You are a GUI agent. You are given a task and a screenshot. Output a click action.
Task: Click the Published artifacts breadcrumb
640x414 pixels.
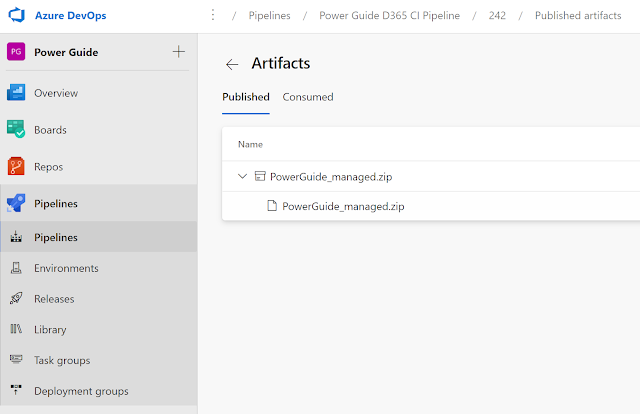tap(578, 16)
